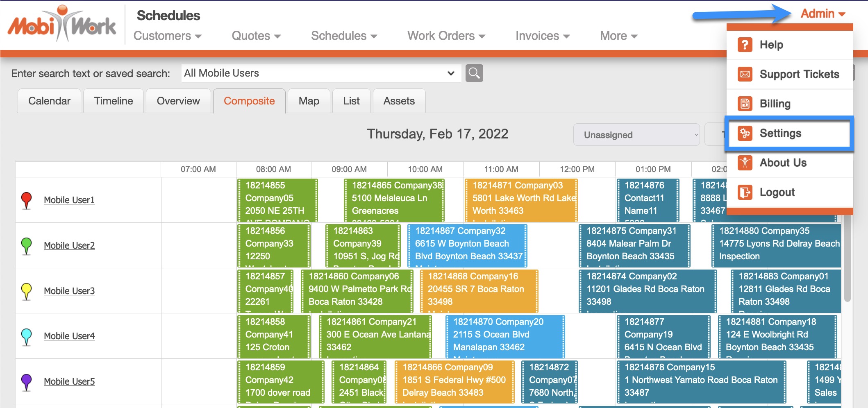Click Mobile User1 red map pin

(27, 200)
